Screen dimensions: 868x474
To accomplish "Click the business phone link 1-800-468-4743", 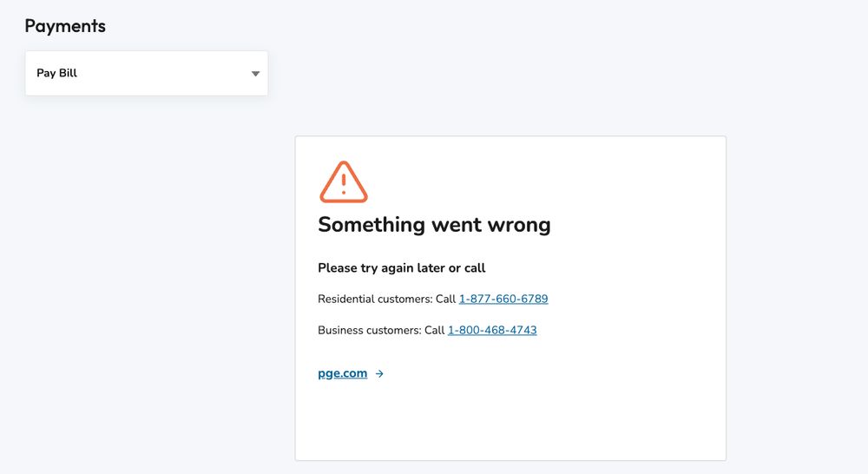I will (x=492, y=331).
